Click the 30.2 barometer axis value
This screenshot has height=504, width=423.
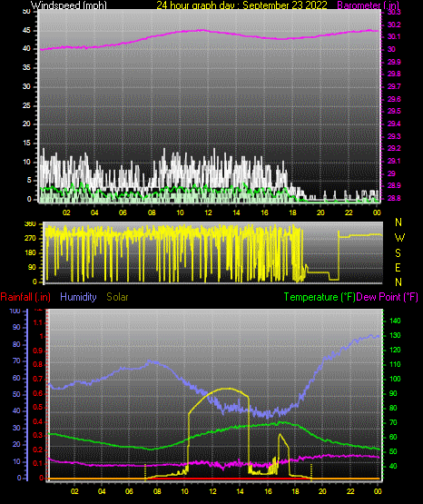[x=394, y=25]
